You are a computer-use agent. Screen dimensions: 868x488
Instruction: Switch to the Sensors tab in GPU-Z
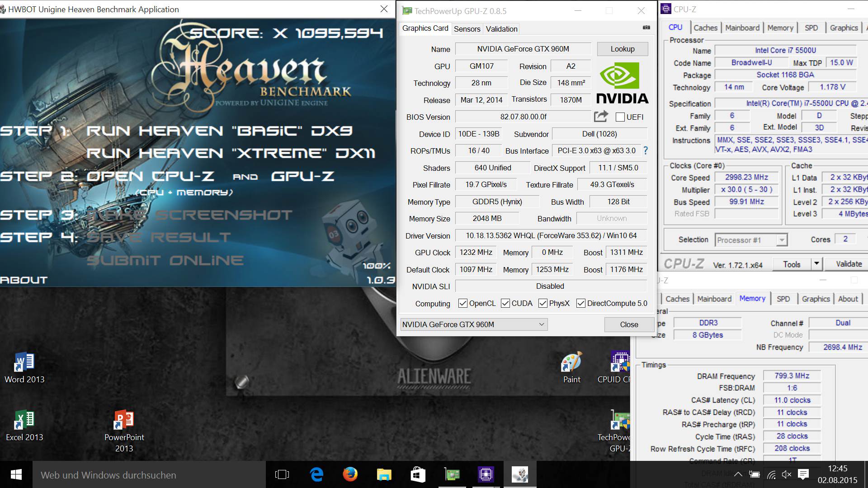click(x=467, y=29)
